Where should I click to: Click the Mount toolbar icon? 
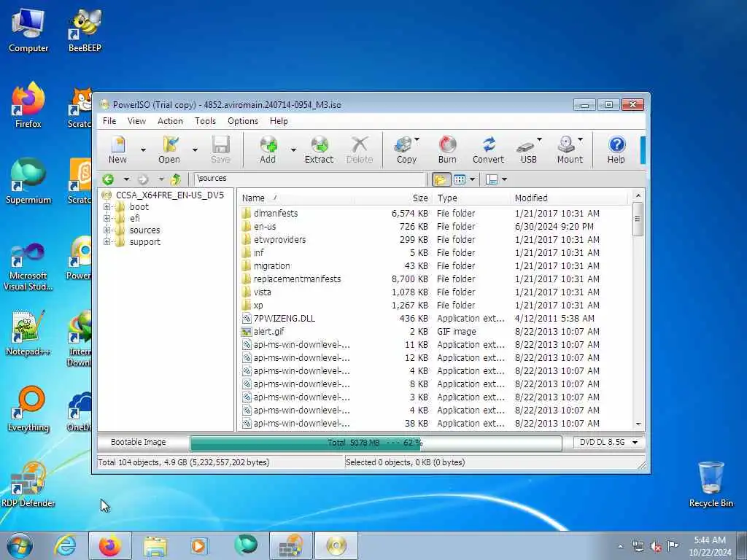(569, 149)
